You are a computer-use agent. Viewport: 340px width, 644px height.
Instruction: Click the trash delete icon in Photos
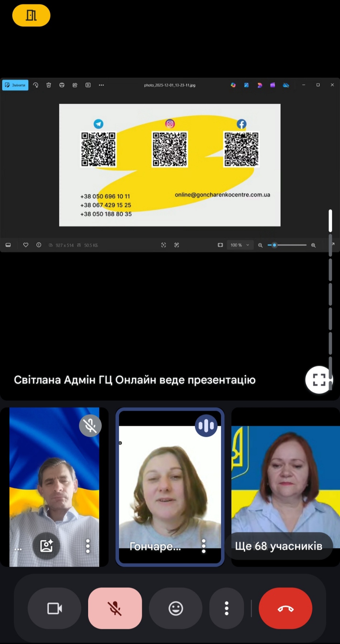[x=49, y=85]
